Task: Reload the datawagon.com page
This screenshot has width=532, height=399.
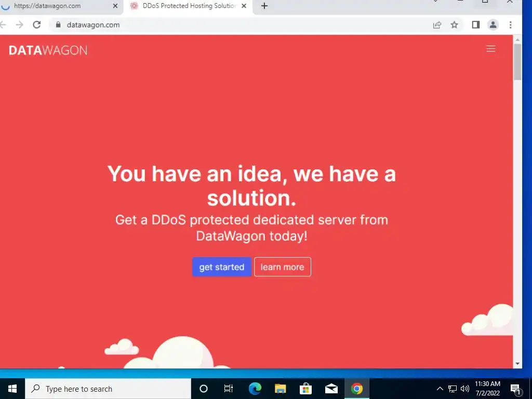Action: coord(37,25)
